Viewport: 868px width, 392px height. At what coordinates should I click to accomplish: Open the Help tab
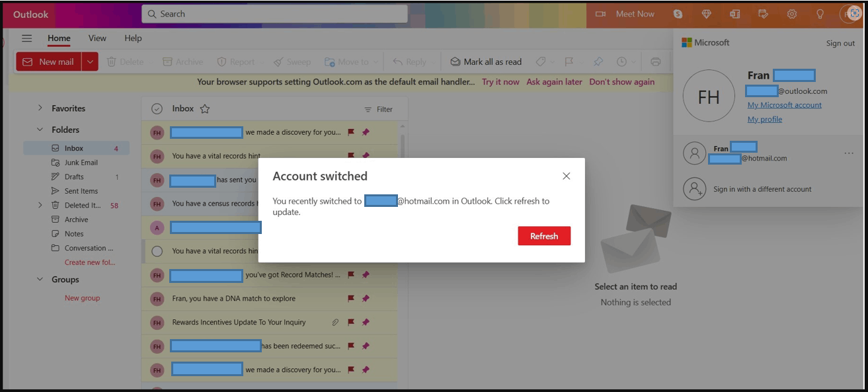tap(133, 38)
